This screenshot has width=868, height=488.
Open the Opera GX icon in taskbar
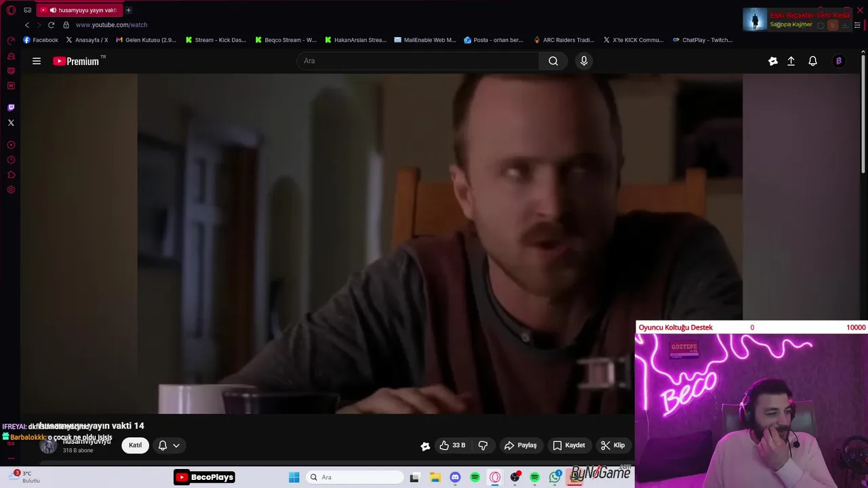495,477
